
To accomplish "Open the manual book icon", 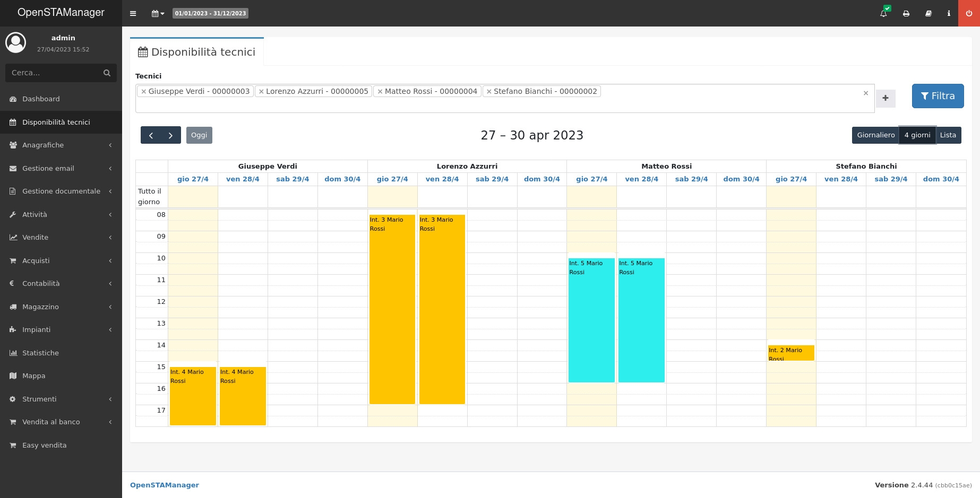I will pyautogui.click(x=929, y=13).
